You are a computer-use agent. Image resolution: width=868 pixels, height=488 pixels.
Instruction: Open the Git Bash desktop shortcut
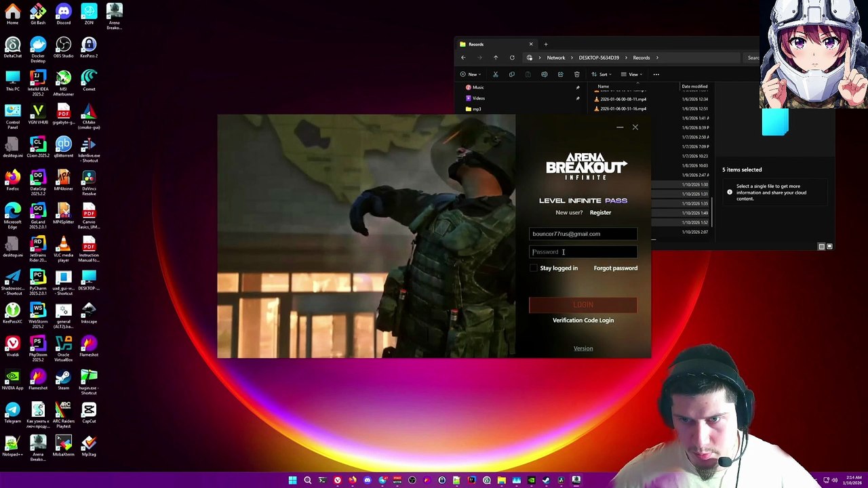point(38,14)
